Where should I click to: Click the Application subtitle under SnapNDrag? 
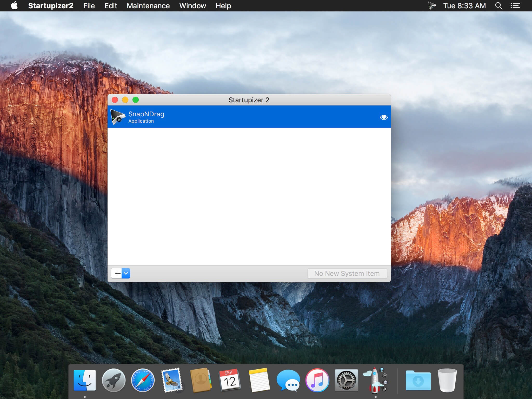pos(141,121)
